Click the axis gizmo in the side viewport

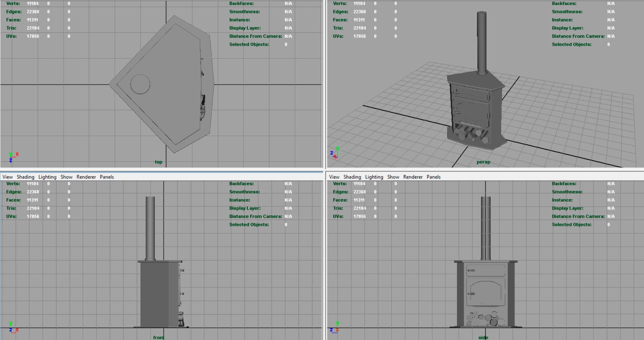[x=335, y=327]
